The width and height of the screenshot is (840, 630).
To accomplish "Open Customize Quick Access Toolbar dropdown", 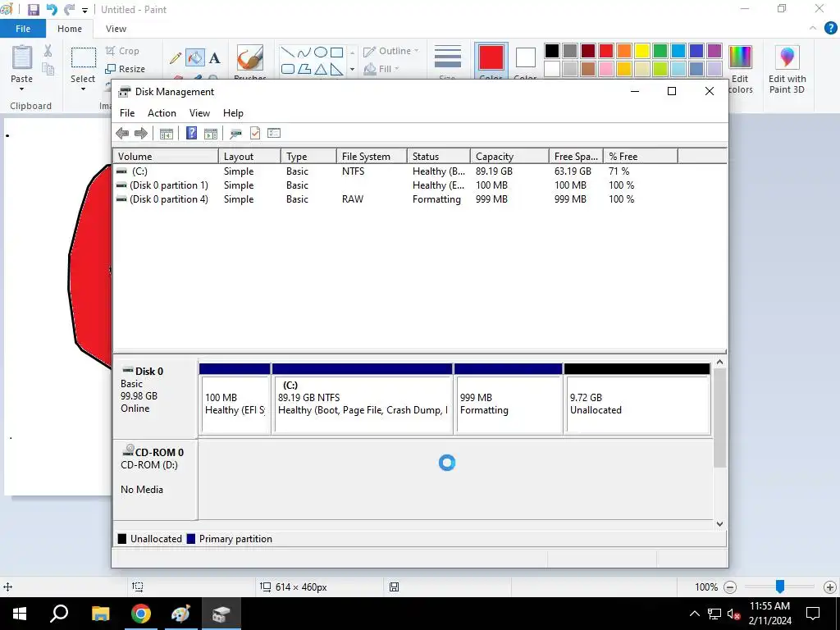I will [84, 10].
